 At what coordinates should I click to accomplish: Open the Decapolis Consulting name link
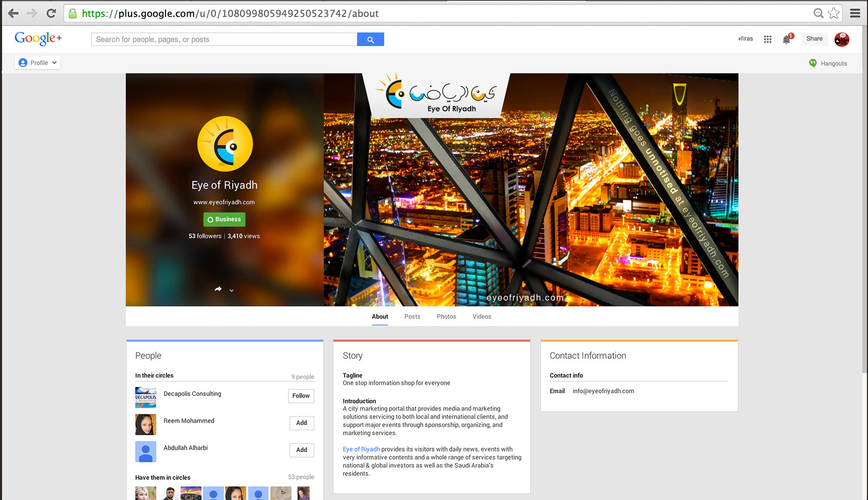(192, 394)
